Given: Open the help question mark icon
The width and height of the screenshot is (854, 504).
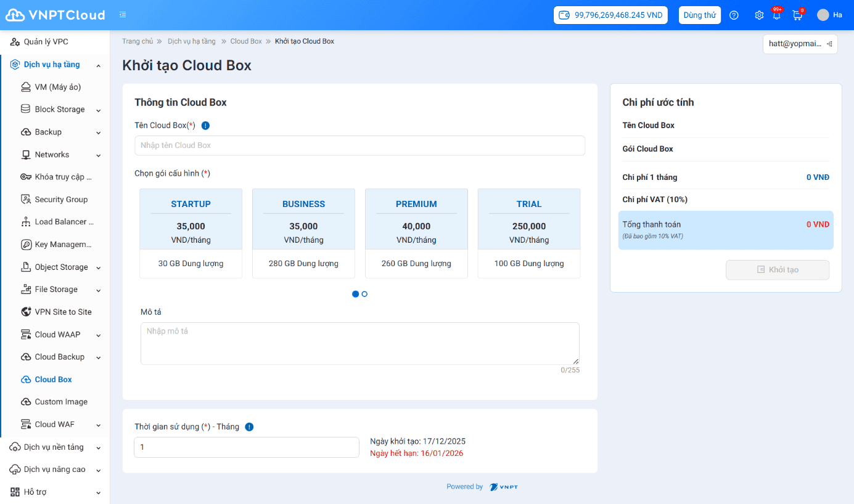Looking at the screenshot, I should (x=734, y=15).
